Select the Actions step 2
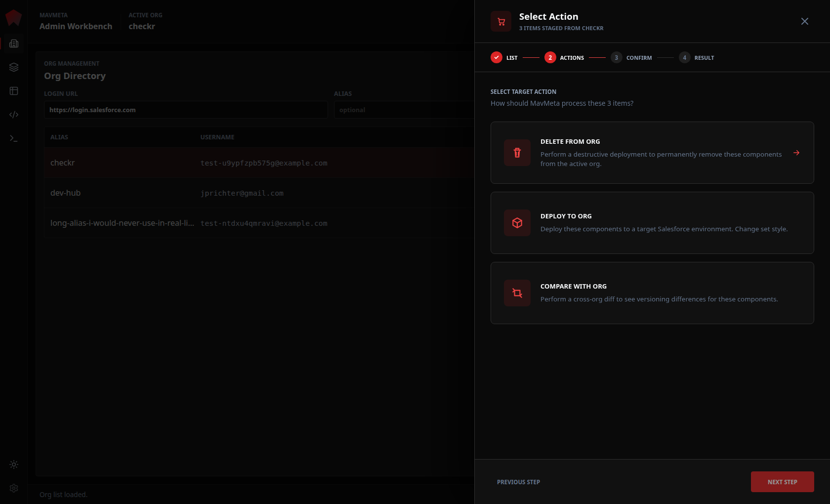This screenshot has width=830, height=504. coord(564,58)
